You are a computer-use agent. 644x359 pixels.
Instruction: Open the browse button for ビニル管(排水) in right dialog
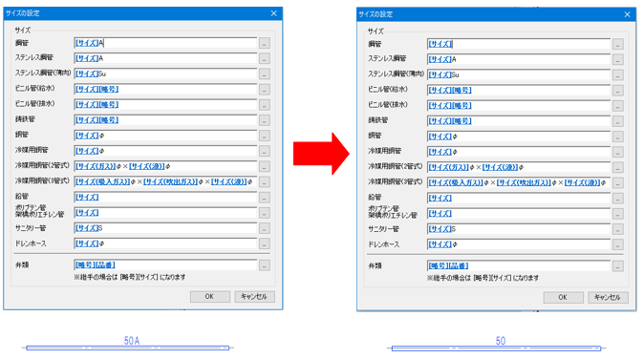coord(617,106)
